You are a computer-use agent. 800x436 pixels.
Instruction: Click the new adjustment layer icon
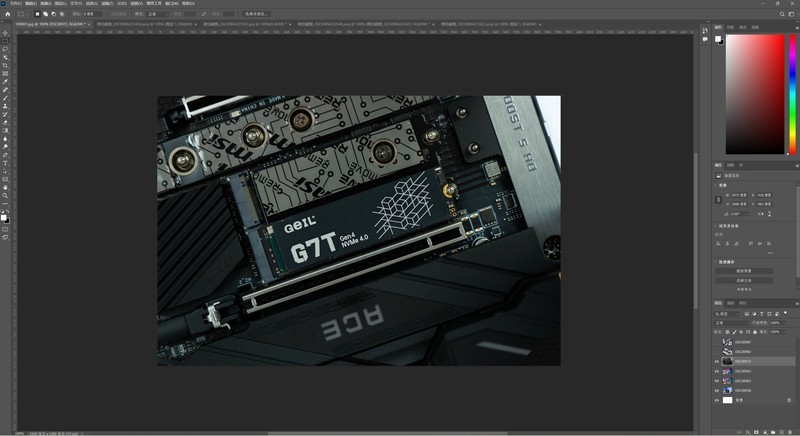765,432
